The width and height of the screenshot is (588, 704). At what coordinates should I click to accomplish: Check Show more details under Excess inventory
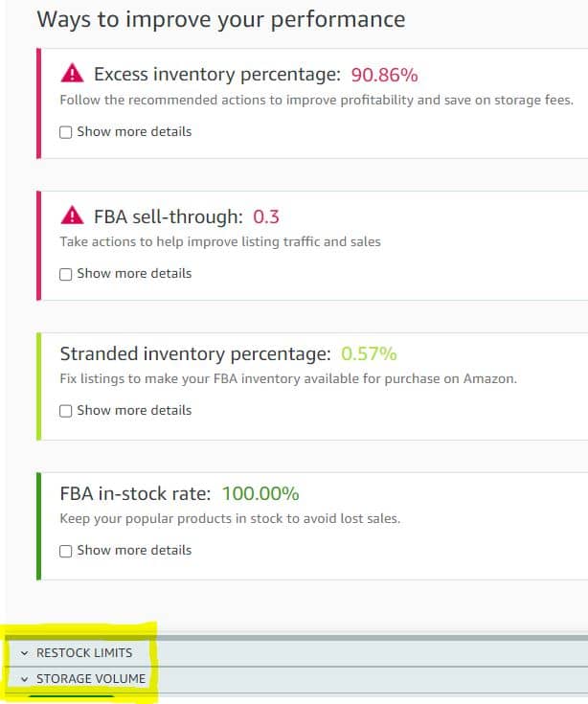click(65, 132)
